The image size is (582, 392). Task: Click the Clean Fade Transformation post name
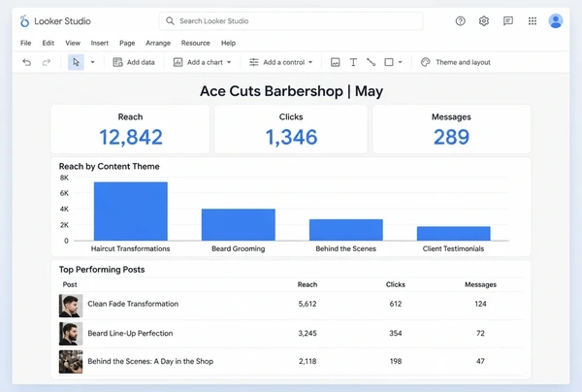tap(133, 304)
